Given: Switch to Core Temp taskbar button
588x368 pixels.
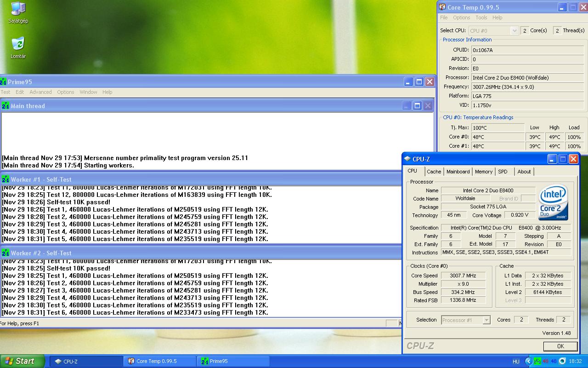Looking at the screenshot, I should coord(160,361).
